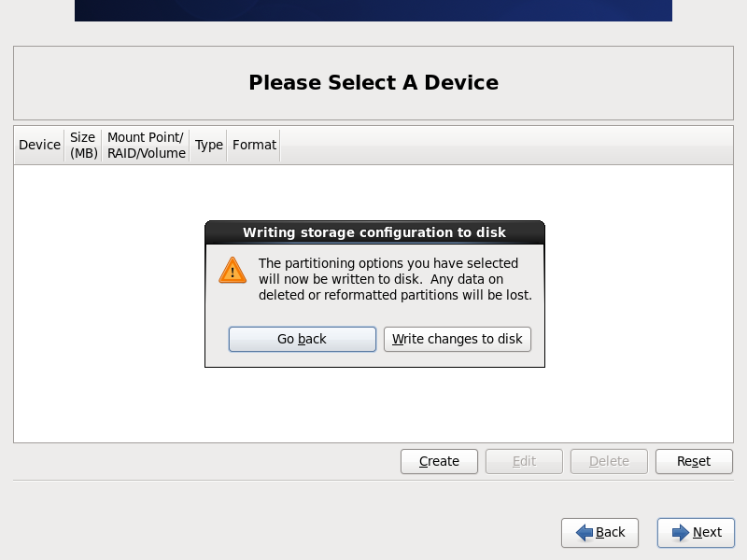
Task: Click the blue left arrow icon beside Back
Action: pos(585,532)
